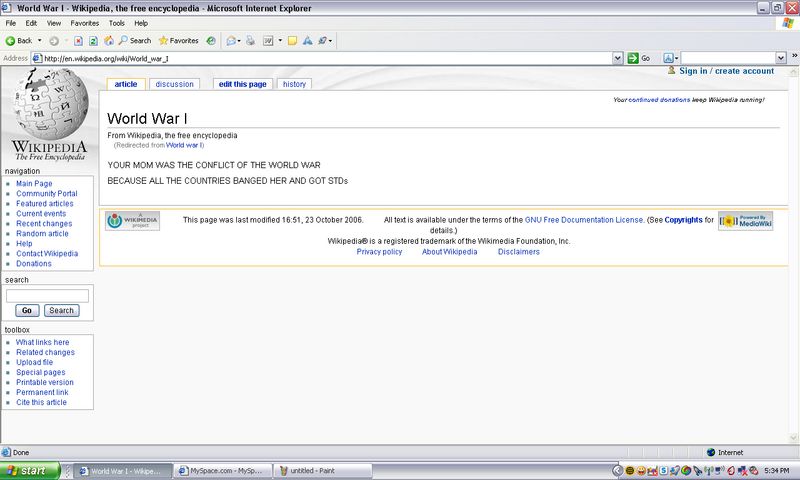Open the edit this page tab
Viewport: 800px width, 480px height.
pos(243,84)
